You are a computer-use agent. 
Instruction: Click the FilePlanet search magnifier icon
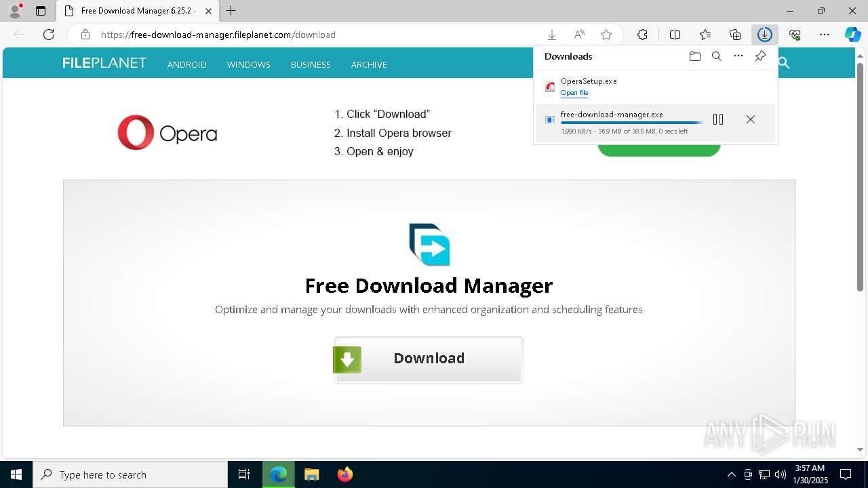(x=784, y=63)
